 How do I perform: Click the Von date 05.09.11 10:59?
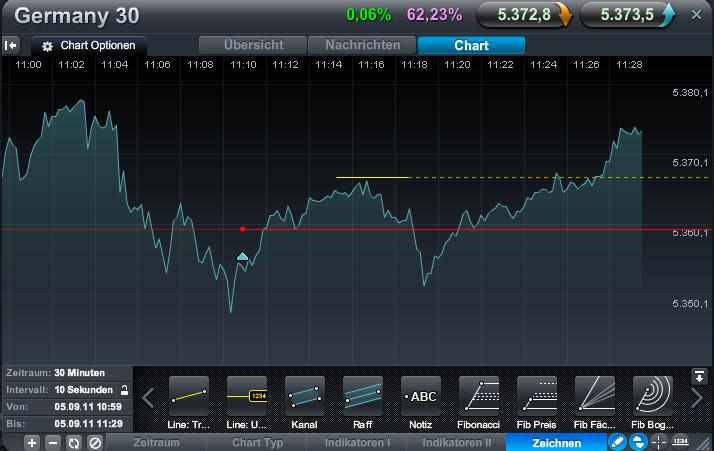(x=88, y=407)
